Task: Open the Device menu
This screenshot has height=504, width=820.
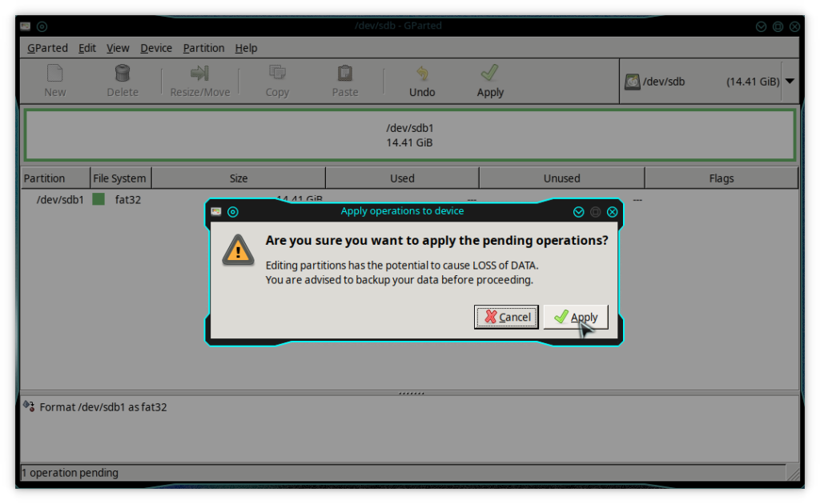Action: pos(156,48)
